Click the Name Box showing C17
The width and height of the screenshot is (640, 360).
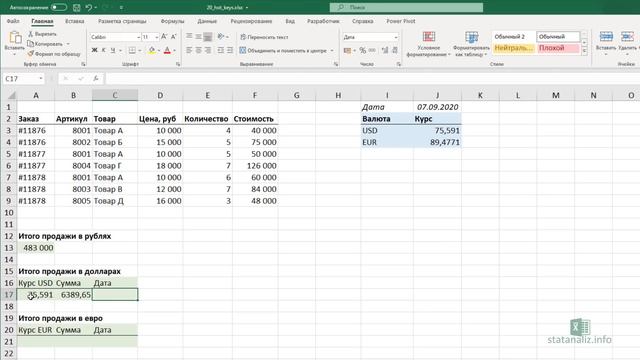pos(24,78)
